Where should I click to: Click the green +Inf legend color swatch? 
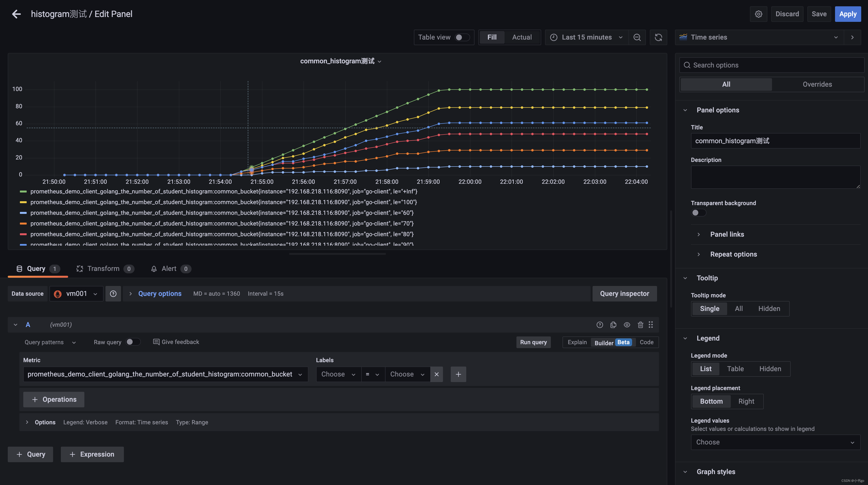point(23,192)
